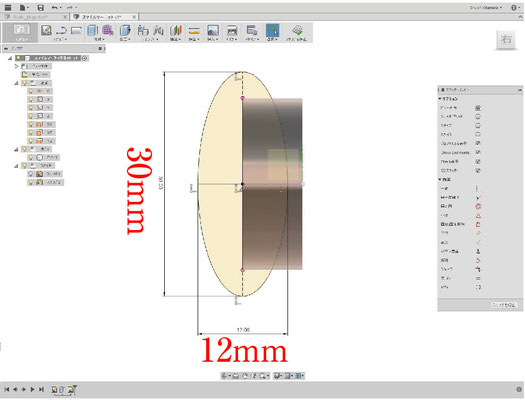Collapse the Bodies folder in browser
This screenshot has height=400, width=525.
tap(16, 149)
